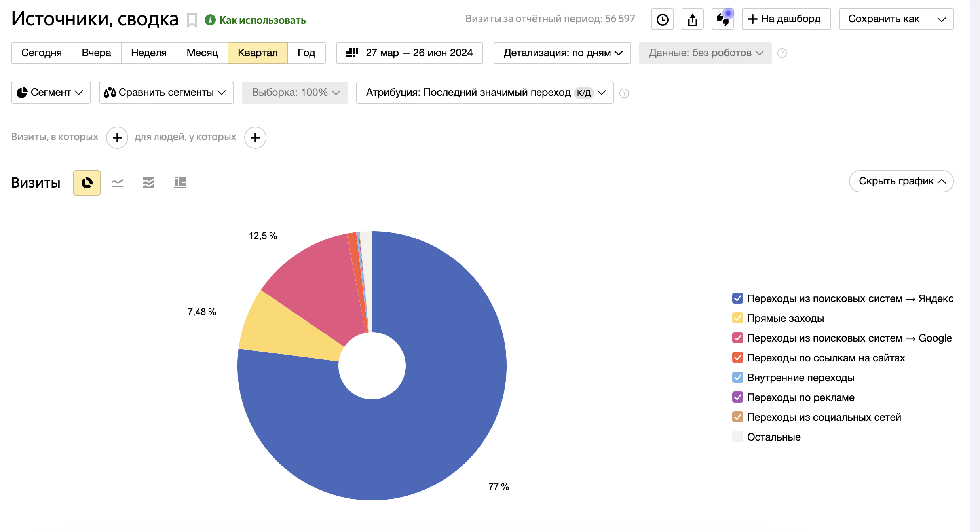980x532 pixels.
Task: Click the 12,5 % pie label
Action: (263, 236)
